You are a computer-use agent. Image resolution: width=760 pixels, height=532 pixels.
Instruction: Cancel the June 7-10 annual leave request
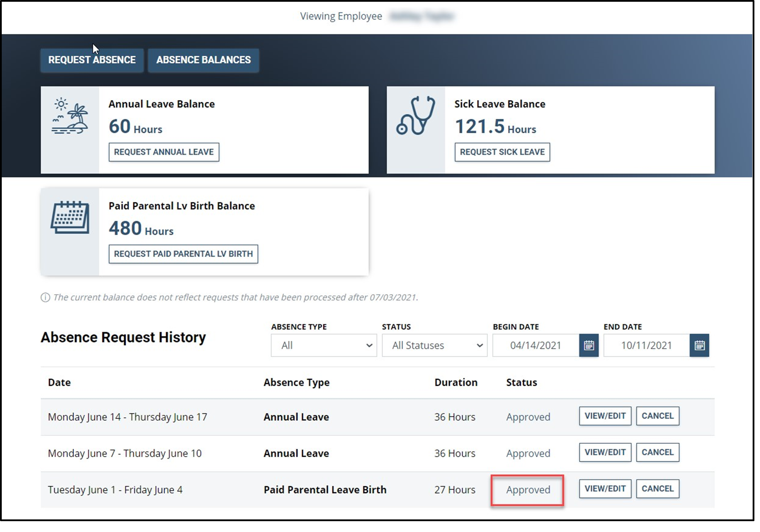coord(657,452)
